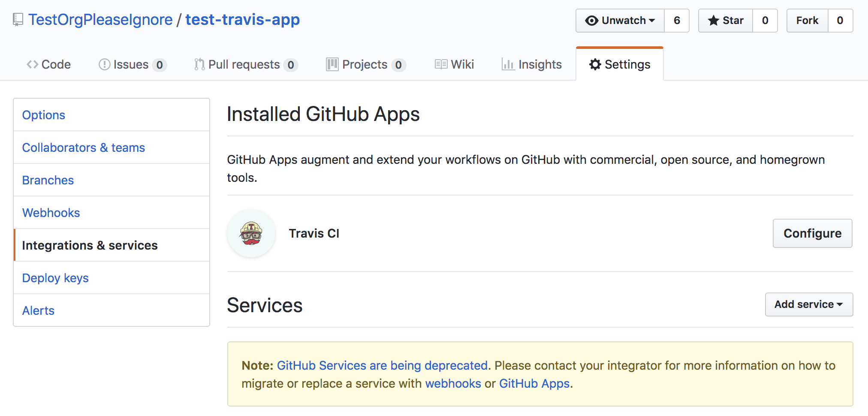Open the Webhooks settings page
Image resolution: width=868 pixels, height=416 pixels.
[112, 213]
